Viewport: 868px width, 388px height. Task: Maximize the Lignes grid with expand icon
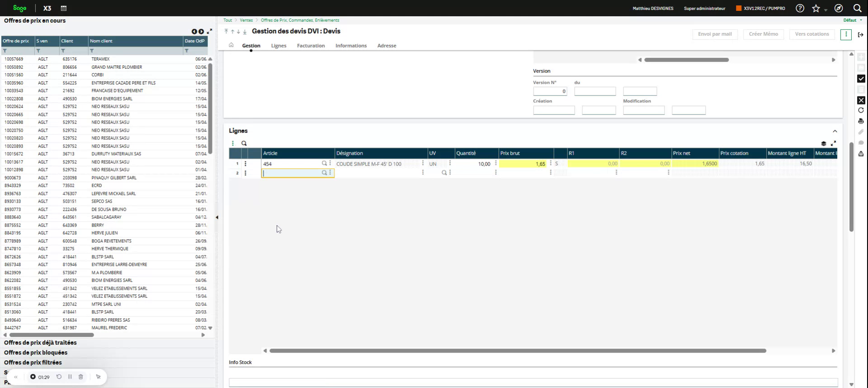tap(833, 143)
